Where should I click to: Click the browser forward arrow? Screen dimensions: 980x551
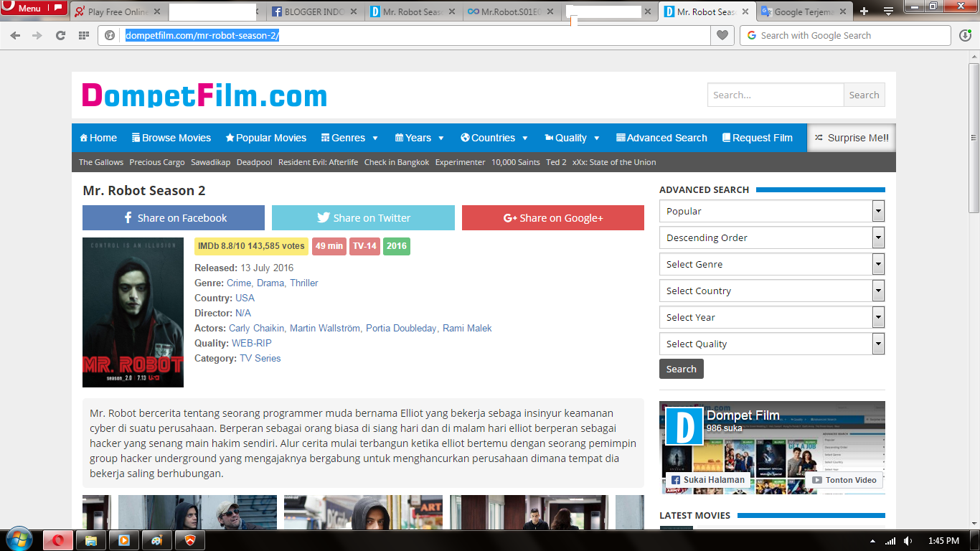pos(37,35)
